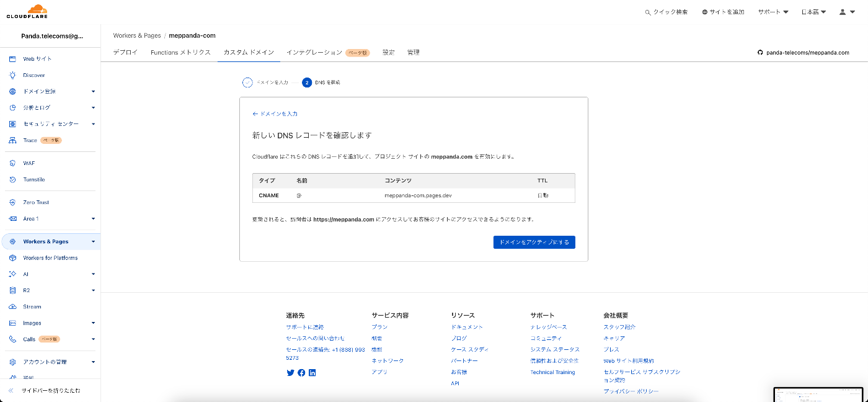Screen dimensions: 868x402
Task: Collapse the Workers & Pages arrow
Action: [x=93, y=241]
